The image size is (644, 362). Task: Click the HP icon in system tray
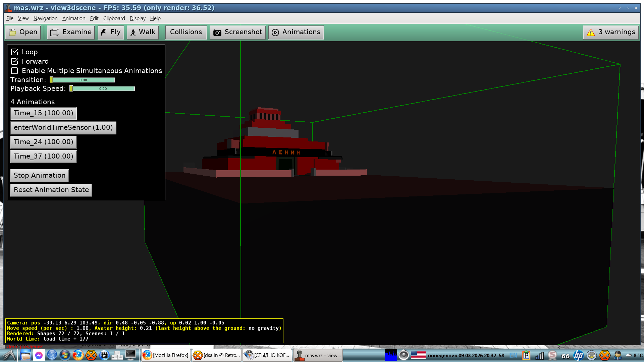(579, 355)
